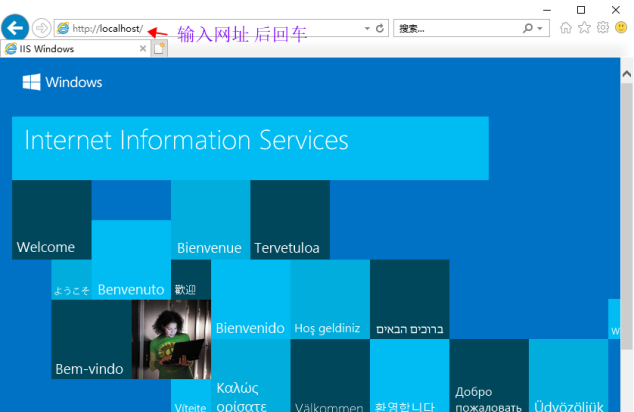Open the search provider dropdown arrow
Image resolution: width=634 pixels, height=412 pixels.
540,29
